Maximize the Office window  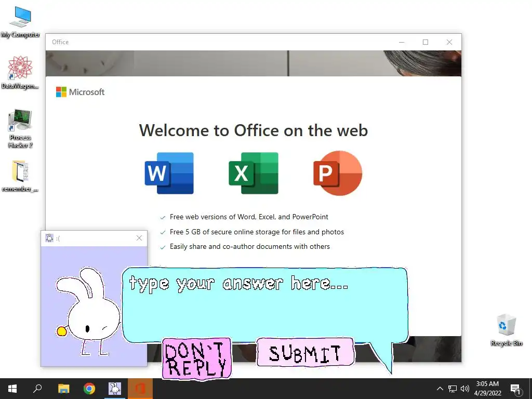425,42
